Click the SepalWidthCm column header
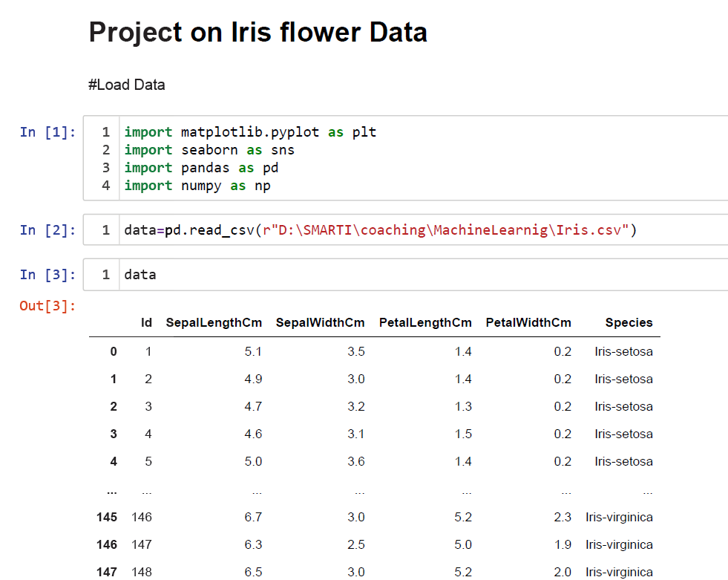This screenshot has height=580, width=728. pyautogui.click(x=320, y=322)
